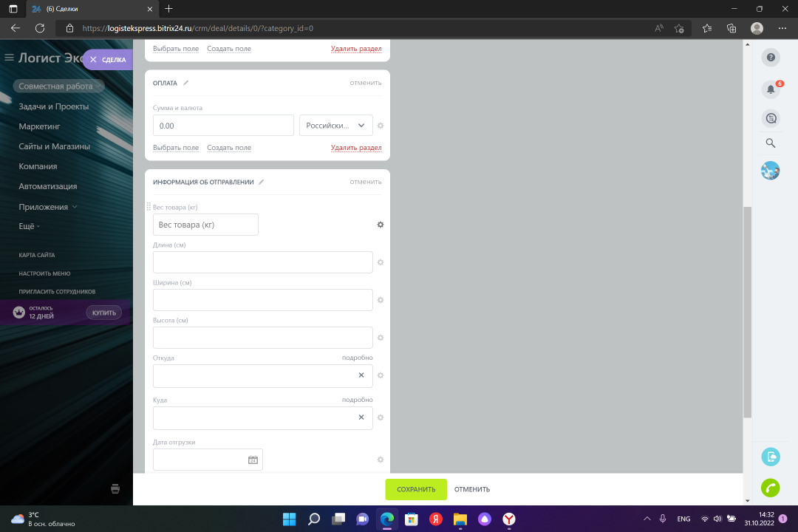The height and width of the screenshot is (532, 798).
Task: Click the printer icon in left sidebar
Action: [115, 489]
